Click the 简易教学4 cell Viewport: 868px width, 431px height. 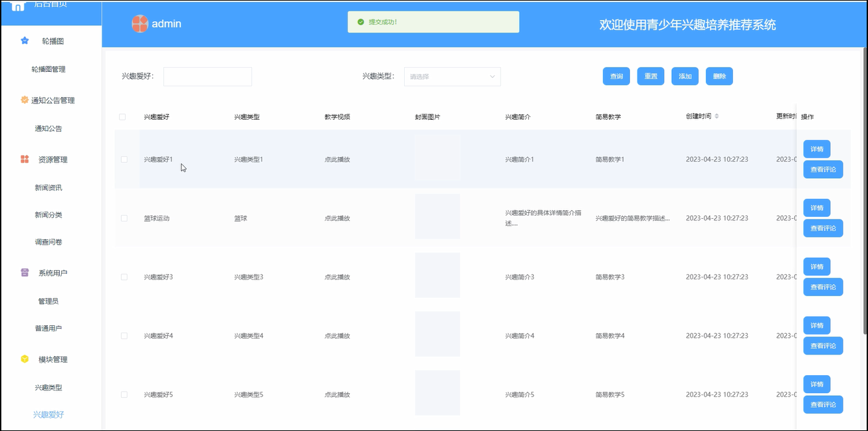click(x=610, y=336)
